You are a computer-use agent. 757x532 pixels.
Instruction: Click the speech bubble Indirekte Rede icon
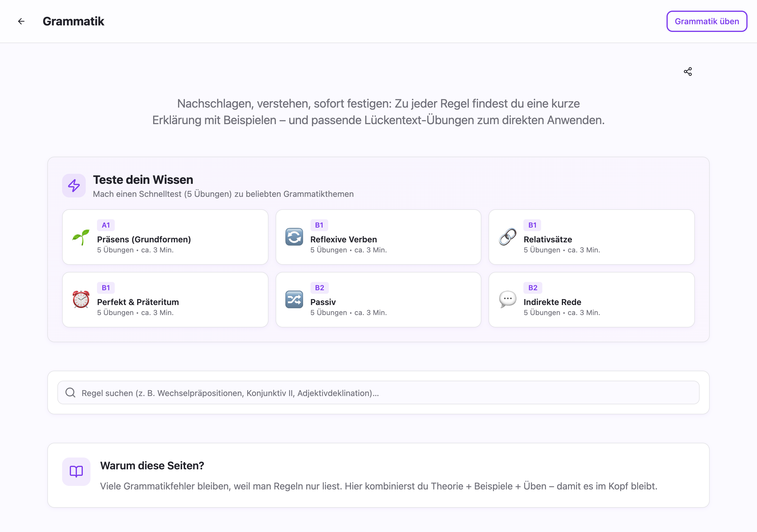click(507, 299)
